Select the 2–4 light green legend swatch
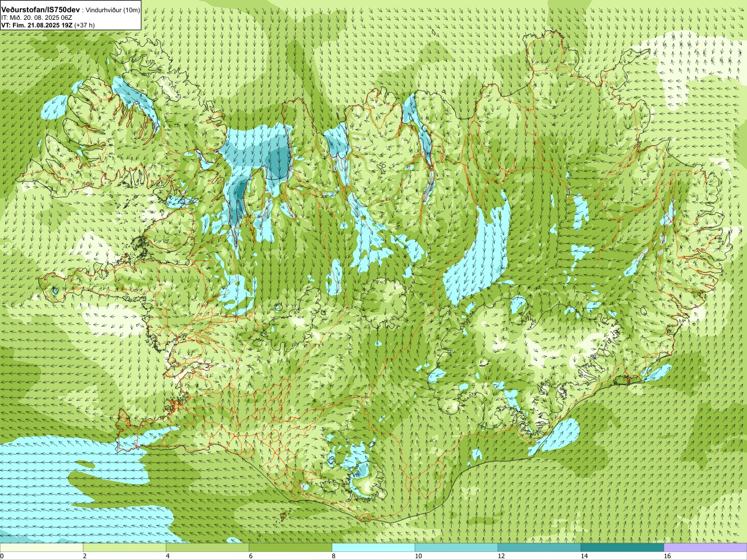Image resolution: width=747 pixels, height=560 pixels. (124, 548)
